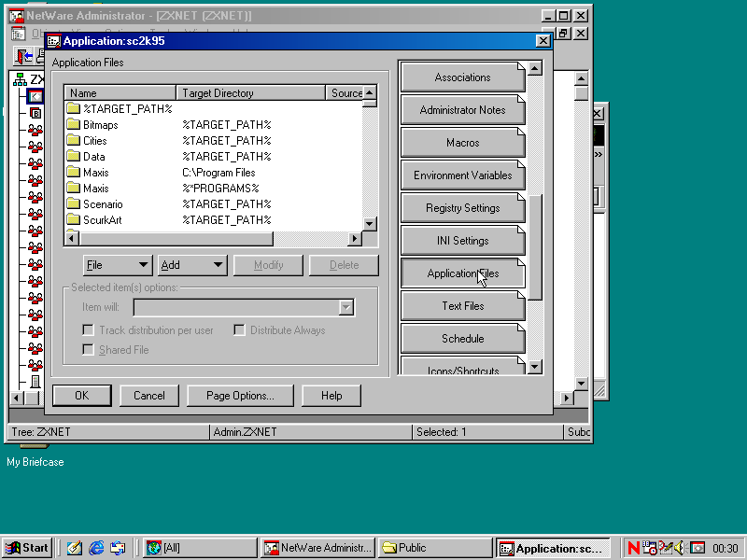
Task: Click the NetWare Administrator title bar icon
Action: click(17, 16)
